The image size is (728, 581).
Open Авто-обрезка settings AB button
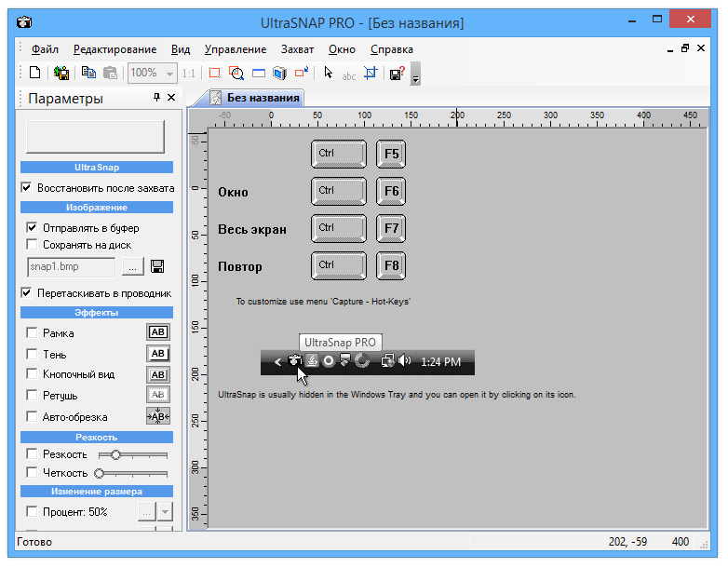tap(158, 416)
